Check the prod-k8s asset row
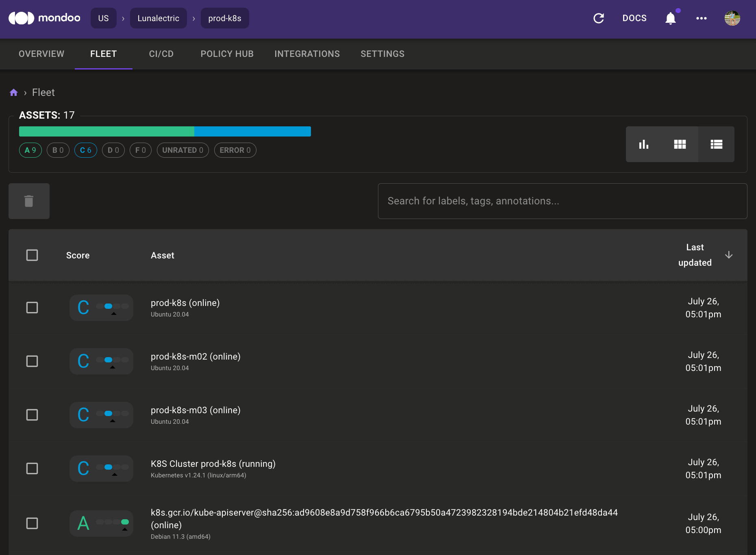The image size is (756, 555). [32, 308]
